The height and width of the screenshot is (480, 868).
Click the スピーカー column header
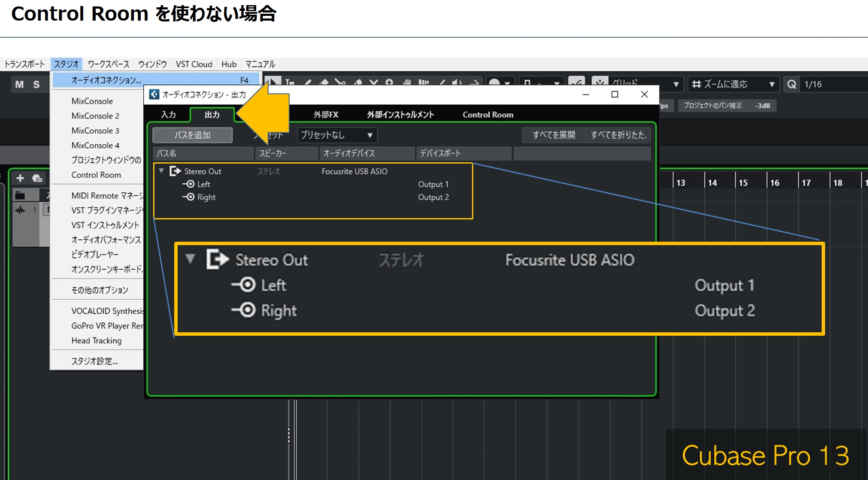pyautogui.click(x=287, y=153)
